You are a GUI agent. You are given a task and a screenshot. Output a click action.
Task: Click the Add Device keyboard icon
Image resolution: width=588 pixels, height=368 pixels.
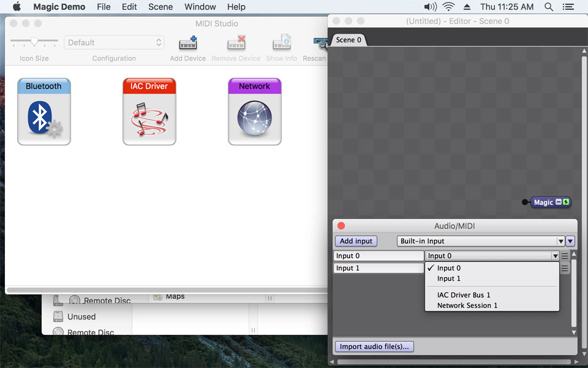tap(188, 43)
